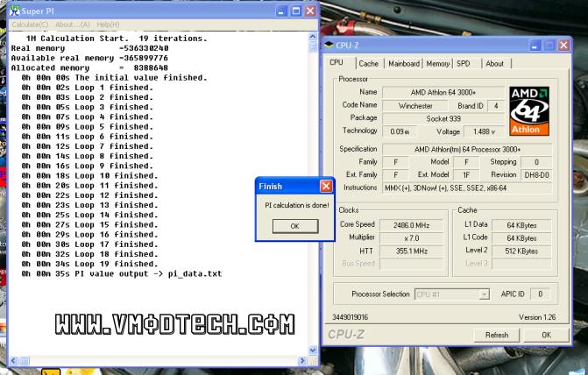Screen dimensions: 588x375
Task: Click the Super PI scroll left arrow
Action: 13,361
